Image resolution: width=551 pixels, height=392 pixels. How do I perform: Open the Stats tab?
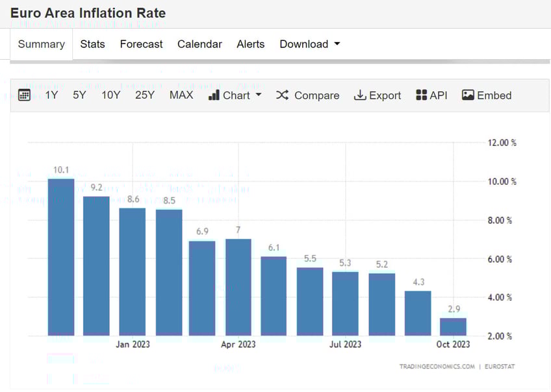coord(92,44)
